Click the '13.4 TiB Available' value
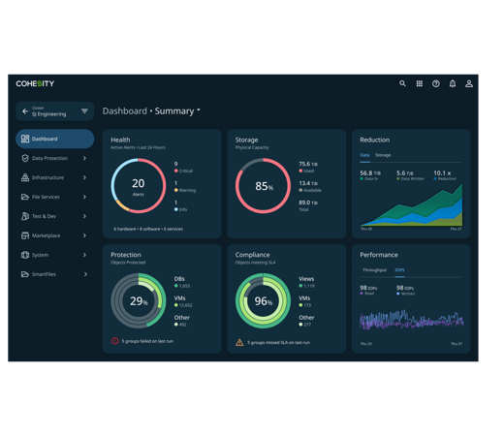 (310, 187)
